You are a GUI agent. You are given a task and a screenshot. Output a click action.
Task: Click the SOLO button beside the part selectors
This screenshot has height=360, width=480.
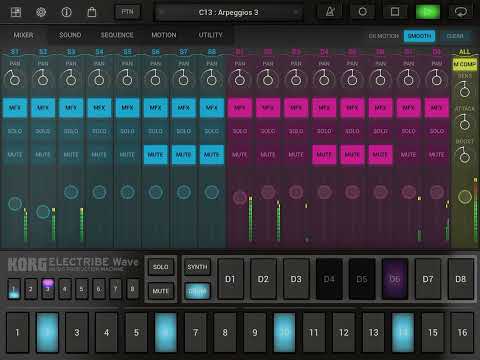pyautogui.click(x=161, y=267)
